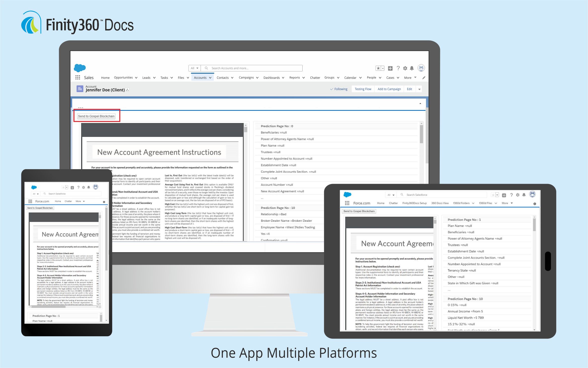Open Help question mark on desktop header
588x368 pixels.
(x=398, y=68)
